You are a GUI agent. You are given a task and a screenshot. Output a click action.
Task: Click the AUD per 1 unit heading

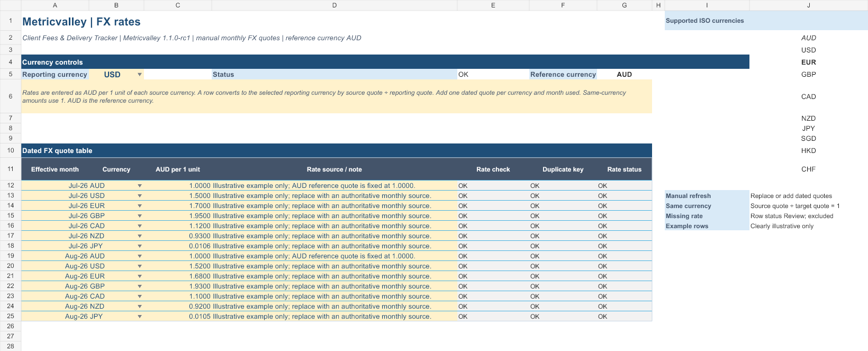tap(178, 169)
